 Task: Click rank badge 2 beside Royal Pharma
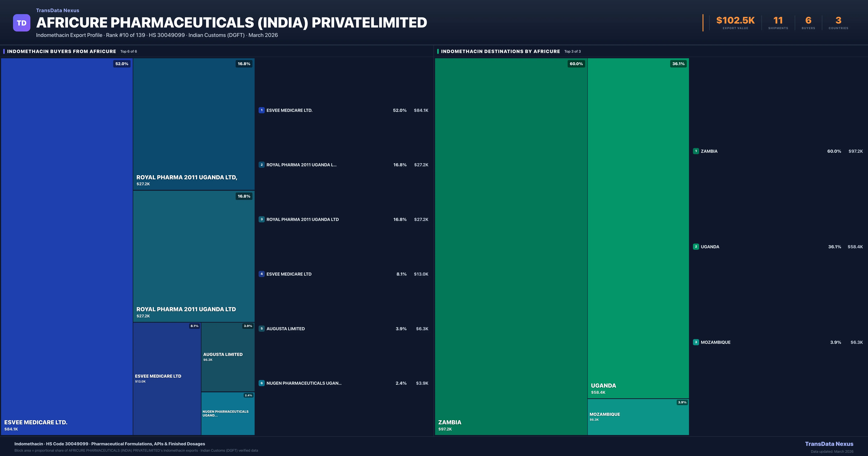pyautogui.click(x=261, y=165)
